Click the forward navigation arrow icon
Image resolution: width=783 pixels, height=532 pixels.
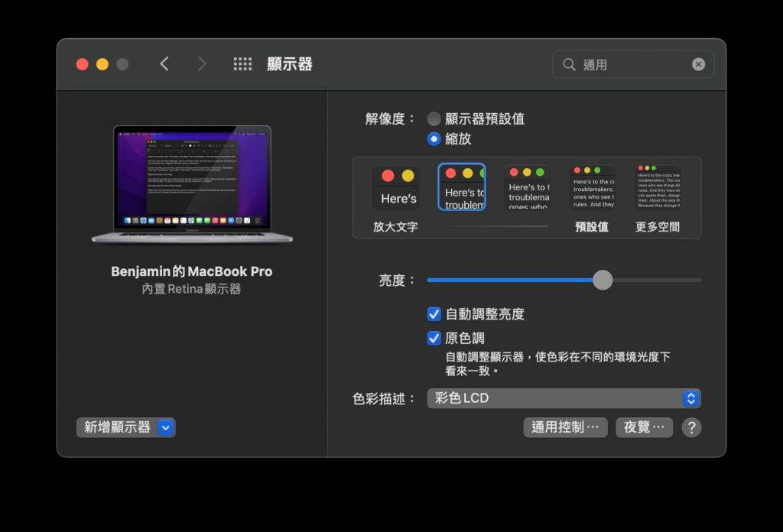[x=201, y=64]
